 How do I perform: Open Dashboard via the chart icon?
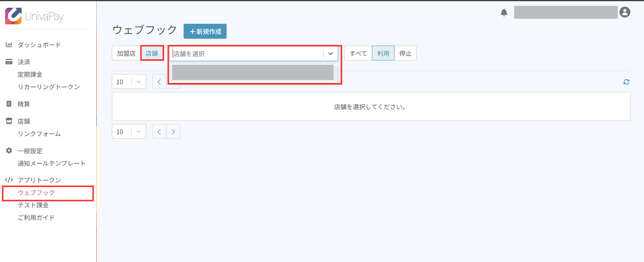point(9,45)
